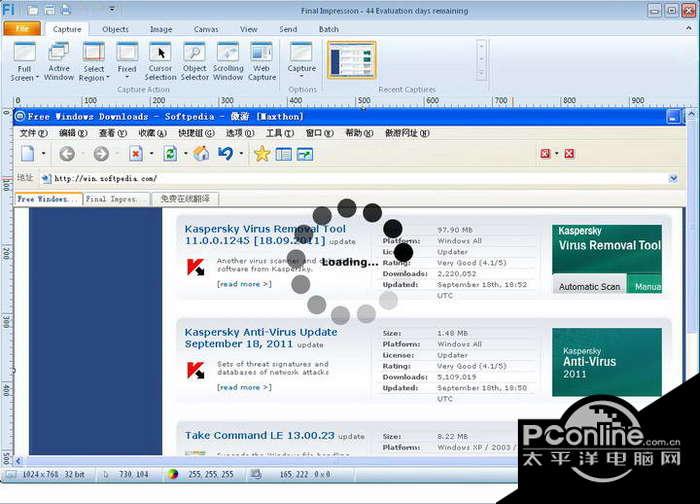Viewport: 700px width, 504px height.
Task: Select the Final Impres browser tab
Action: (x=117, y=199)
